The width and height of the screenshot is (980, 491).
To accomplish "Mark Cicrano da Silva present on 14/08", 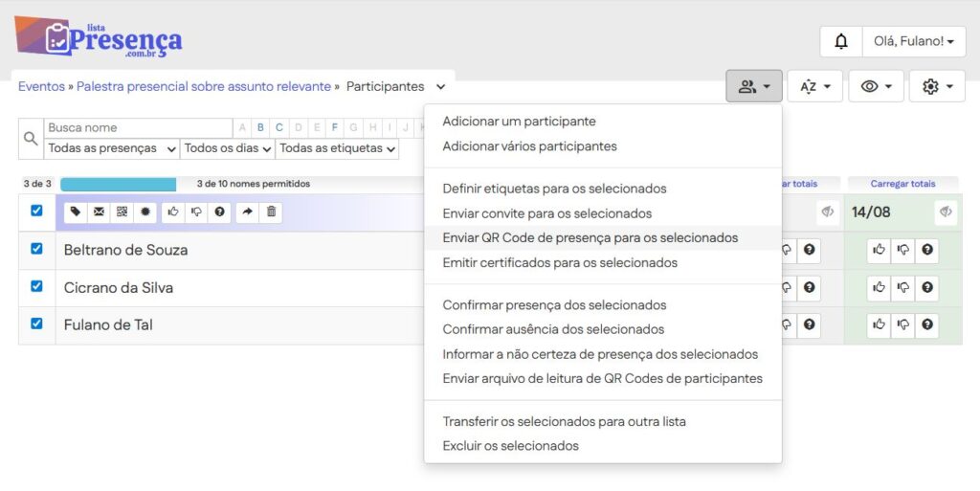I will click(880, 288).
